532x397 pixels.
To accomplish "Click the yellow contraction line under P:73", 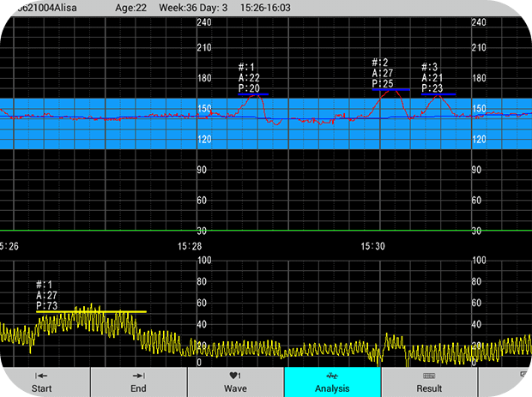I will click(91, 311).
